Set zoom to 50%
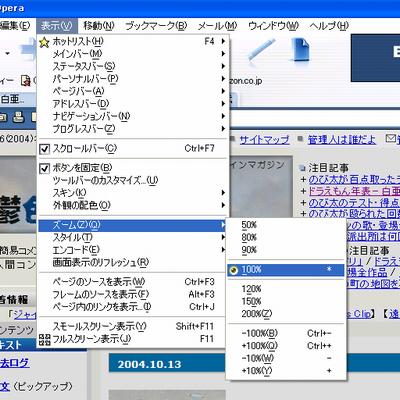This screenshot has width=400, height=400. 286,225
